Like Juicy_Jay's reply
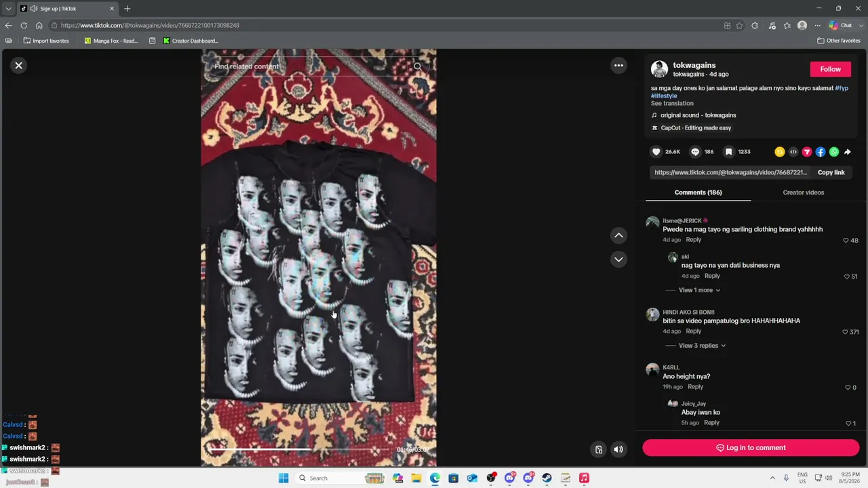This screenshot has height=488, width=868. click(x=848, y=424)
